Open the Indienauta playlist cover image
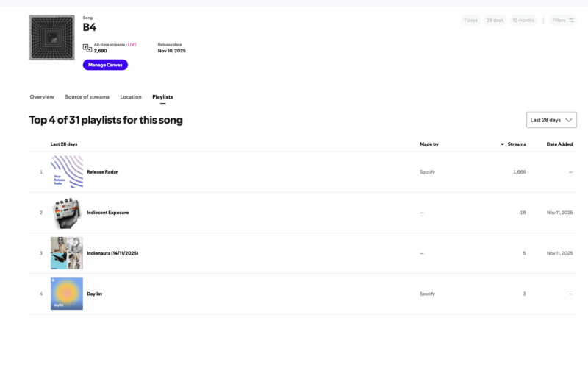The height and width of the screenshot is (368, 588). (66, 253)
